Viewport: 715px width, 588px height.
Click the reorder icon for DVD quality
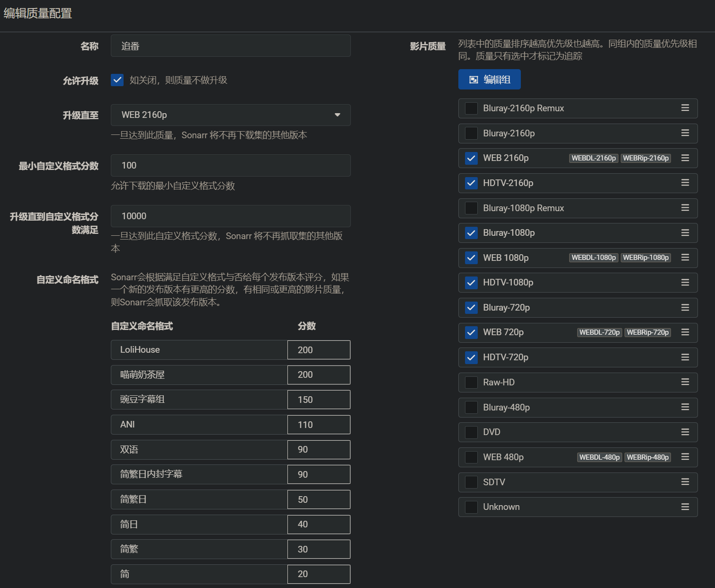pyautogui.click(x=685, y=432)
